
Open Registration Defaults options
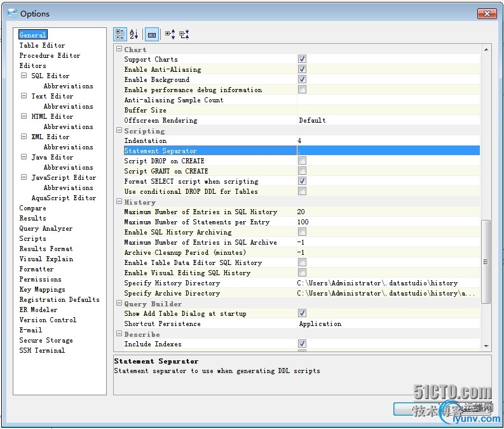(x=60, y=299)
